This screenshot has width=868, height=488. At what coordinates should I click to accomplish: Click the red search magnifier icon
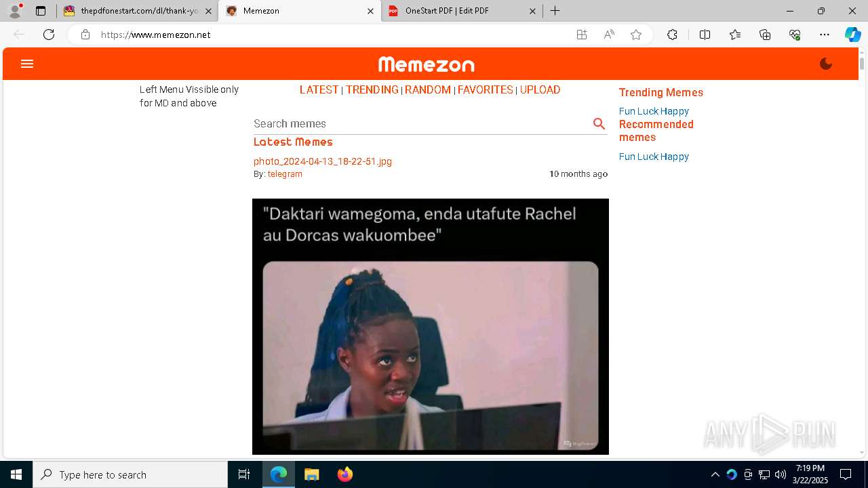(599, 123)
